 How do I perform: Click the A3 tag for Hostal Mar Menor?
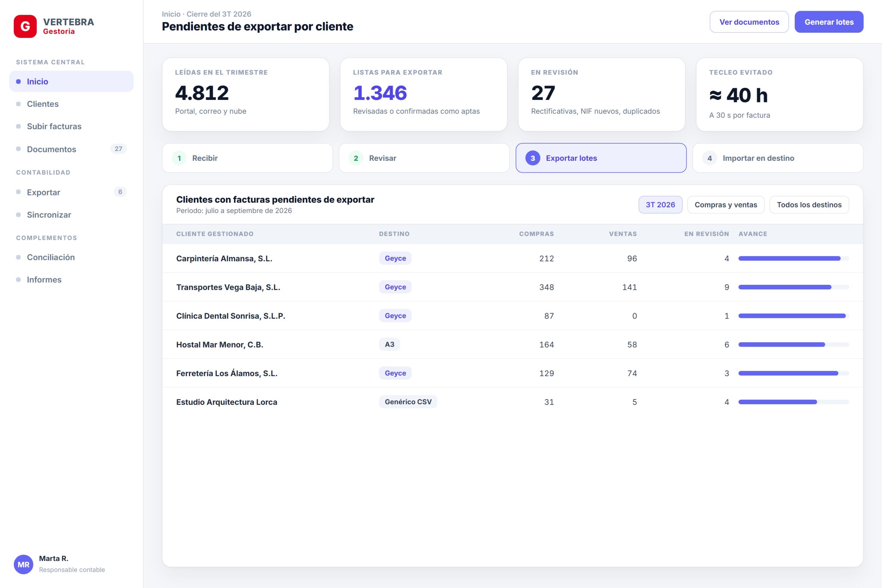click(389, 344)
